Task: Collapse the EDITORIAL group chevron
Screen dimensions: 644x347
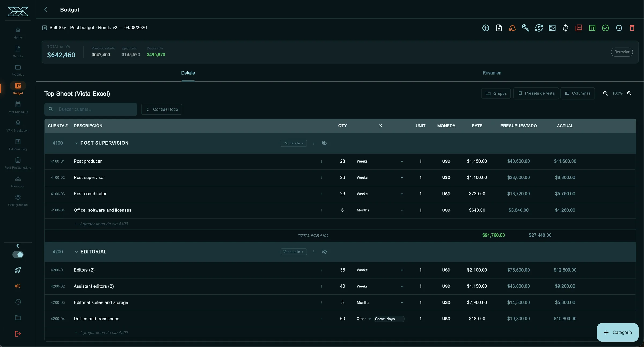Action: pyautogui.click(x=76, y=252)
